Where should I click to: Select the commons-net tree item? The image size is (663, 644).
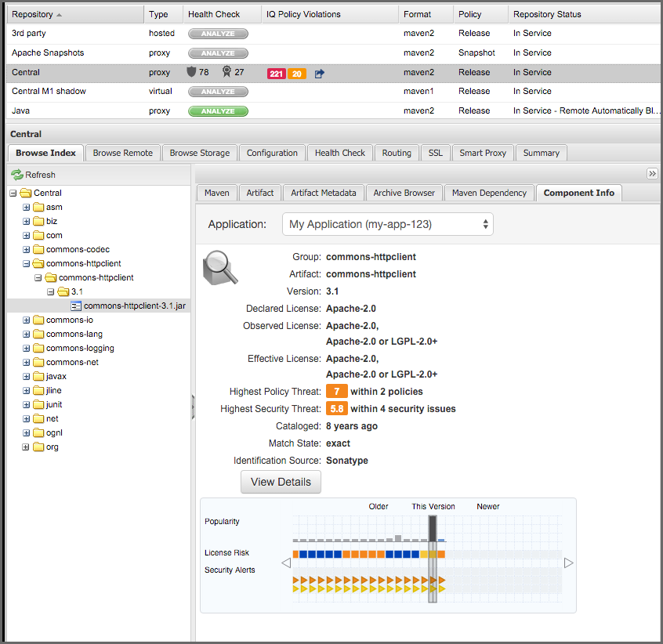[x=72, y=362]
